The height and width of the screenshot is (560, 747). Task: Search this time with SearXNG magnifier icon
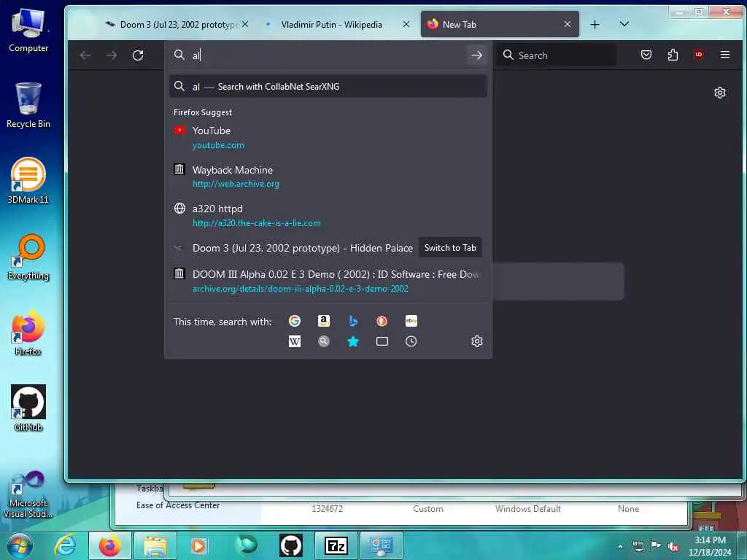pos(323,341)
